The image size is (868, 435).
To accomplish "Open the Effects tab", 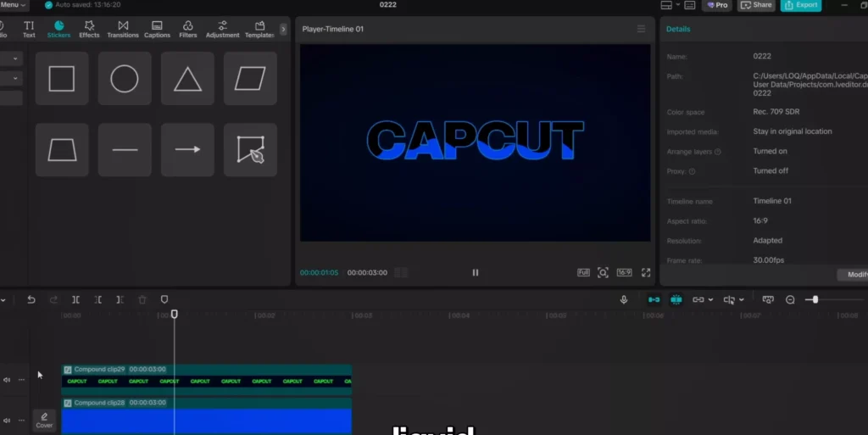I will pos(89,30).
